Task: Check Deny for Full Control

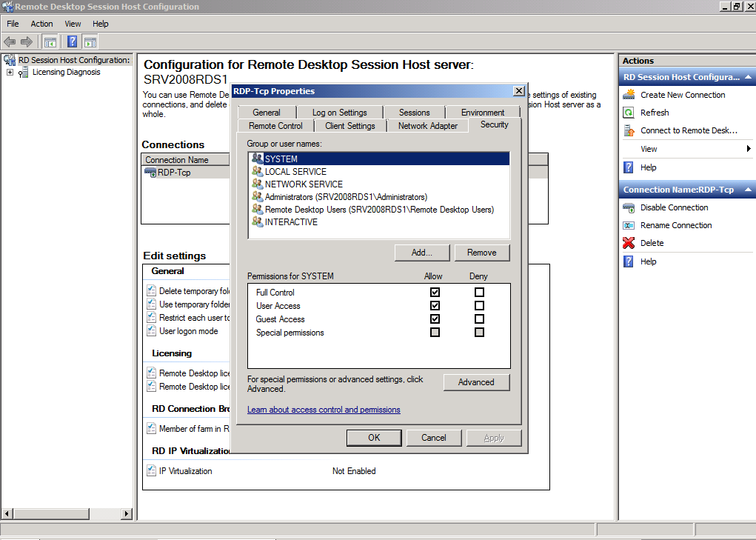Action: 479,292
